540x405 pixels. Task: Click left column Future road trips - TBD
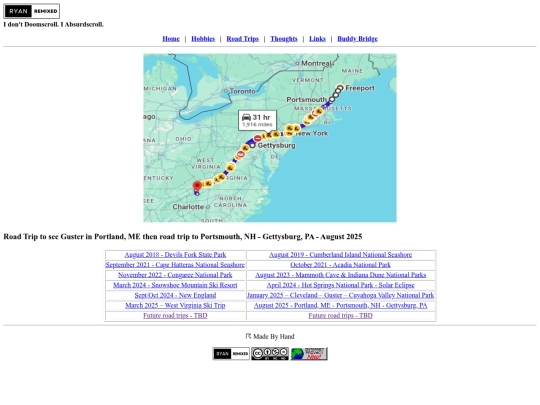tap(175, 315)
